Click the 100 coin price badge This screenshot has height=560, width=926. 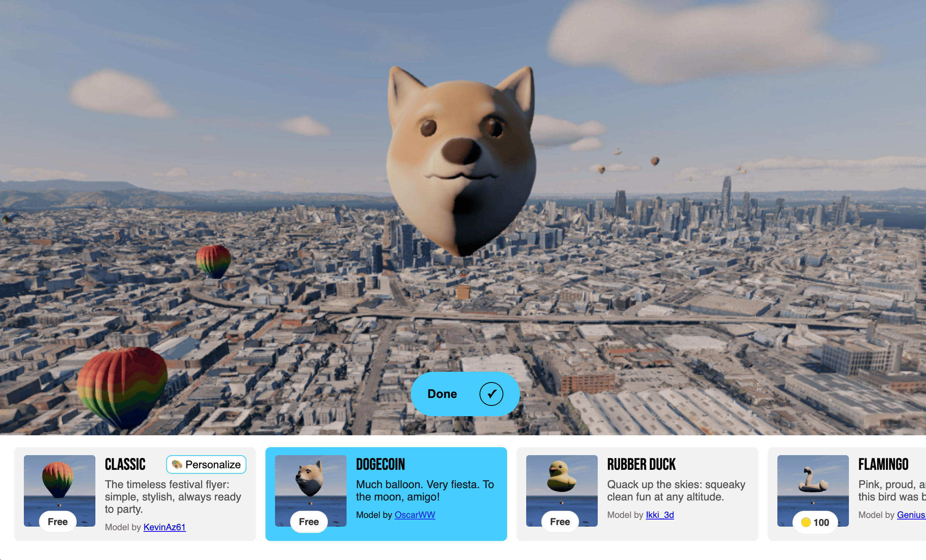(x=815, y=522)
